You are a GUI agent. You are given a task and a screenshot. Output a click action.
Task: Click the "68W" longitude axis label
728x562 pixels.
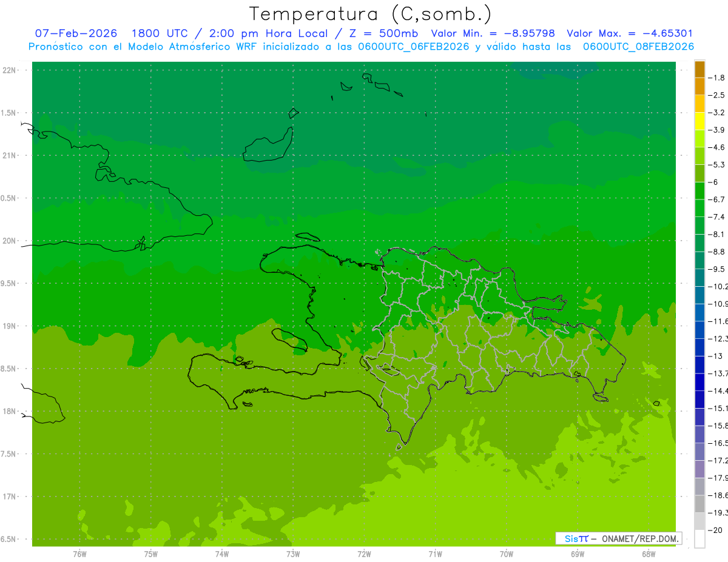click(649, 554)
